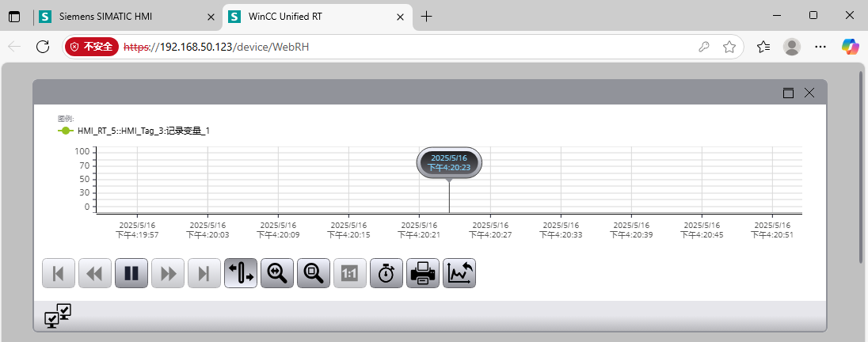Close the trend popup window
This screenshot has height=342, width=868.
[809, 93]
